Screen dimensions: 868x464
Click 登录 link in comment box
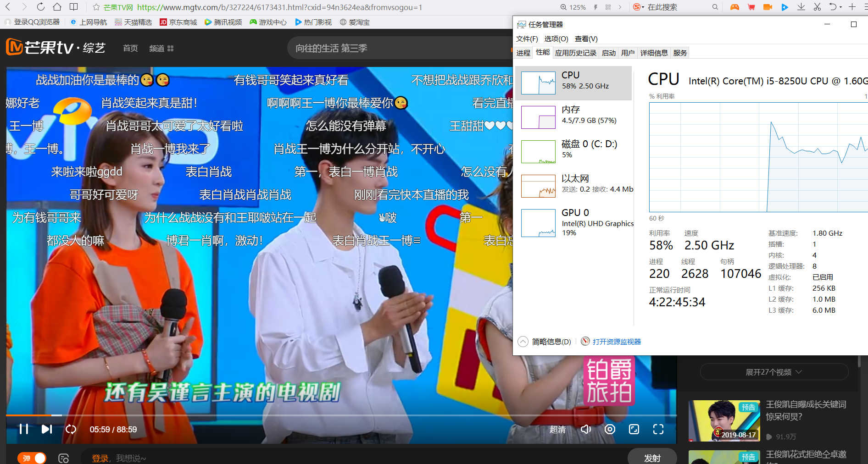[100, 458]
